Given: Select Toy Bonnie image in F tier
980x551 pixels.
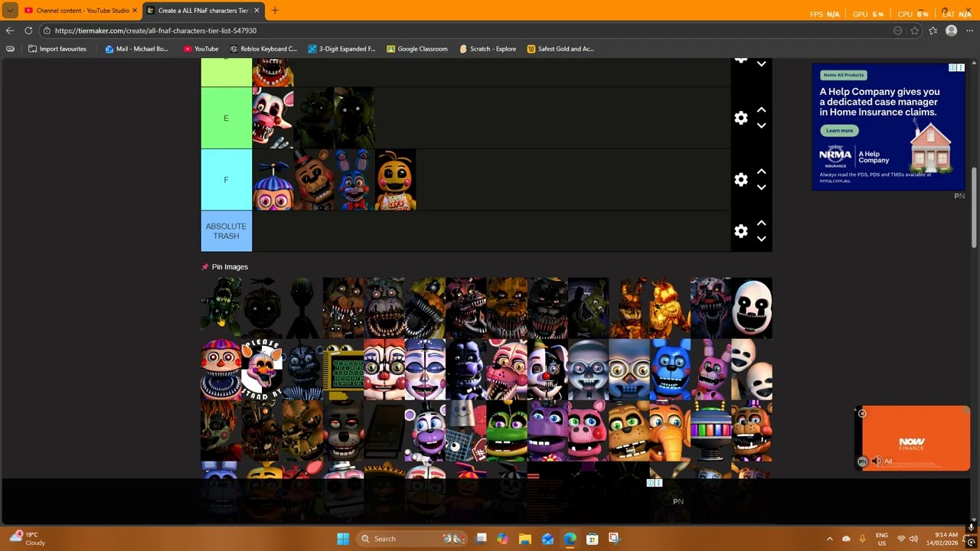Looking at the screenshot, I should coord(354,180).
